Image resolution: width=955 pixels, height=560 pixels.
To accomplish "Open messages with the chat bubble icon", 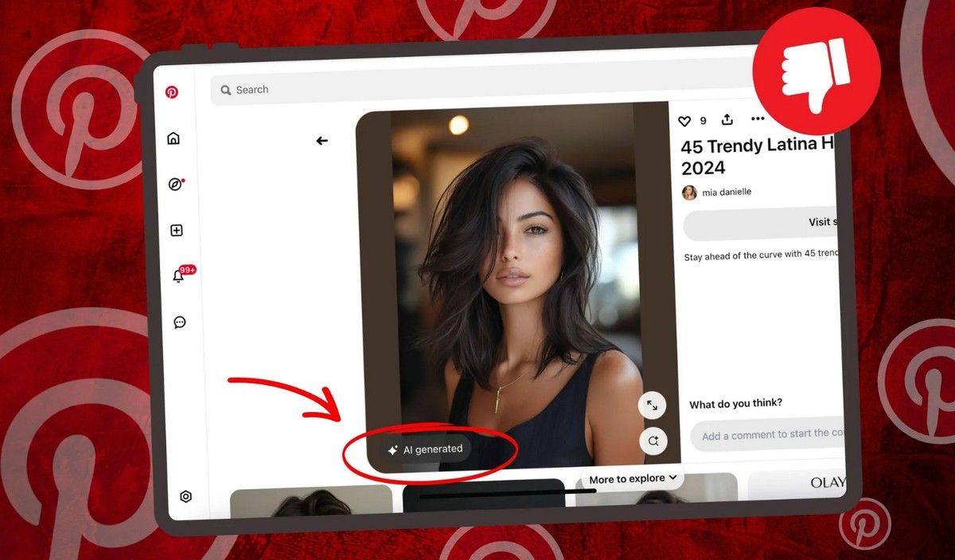I will pyautogui.click(x=180, y=322).
